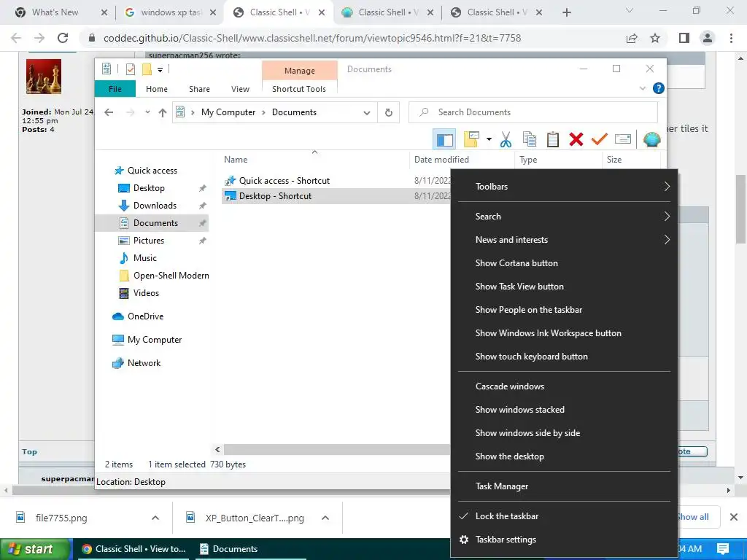The height and width of the screenshot is (560, 747).
Task: Click the Paste clipboard icon
Action: point(553,139)
